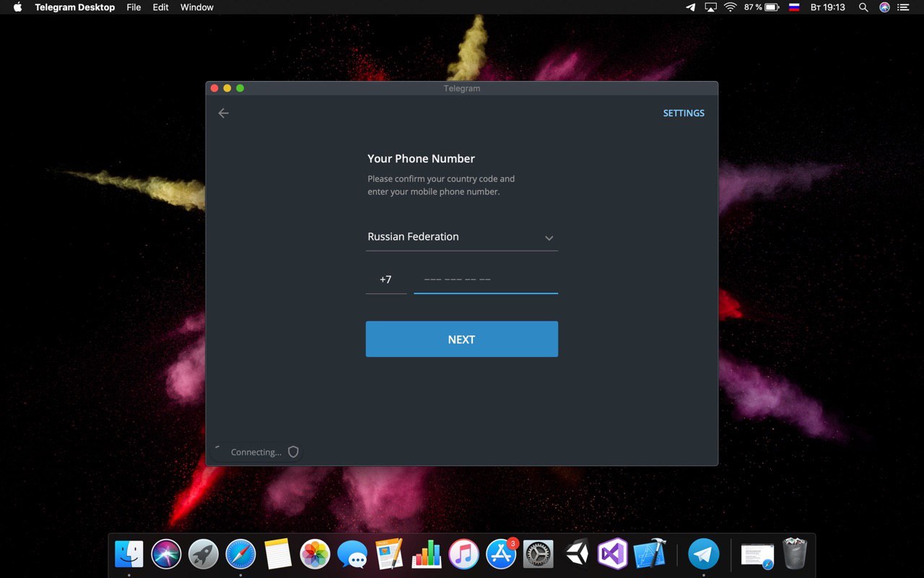Open Numbers chart icon in Dock
This screenshot has width=924, height=578.
click(427, 554)
